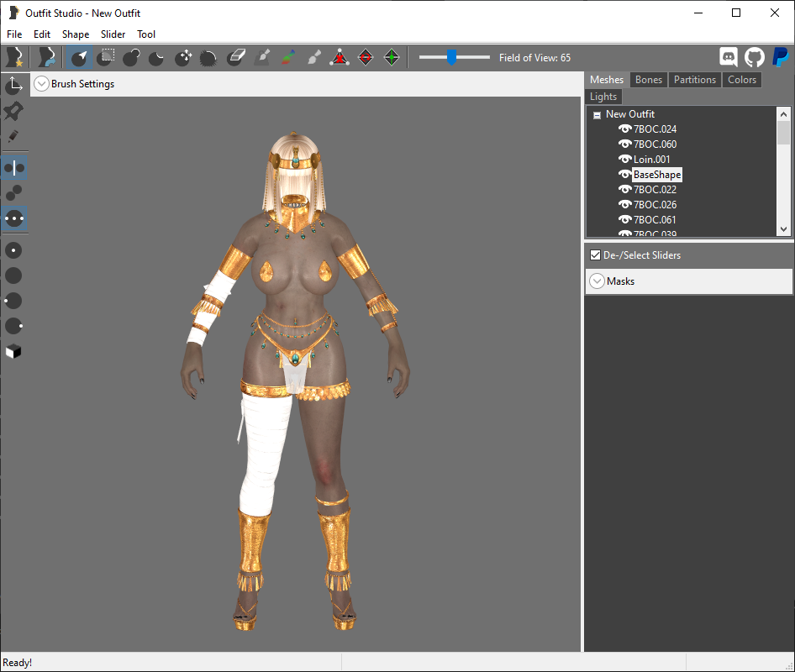Click mesh list scrollbar up arrow

(784, 114)
